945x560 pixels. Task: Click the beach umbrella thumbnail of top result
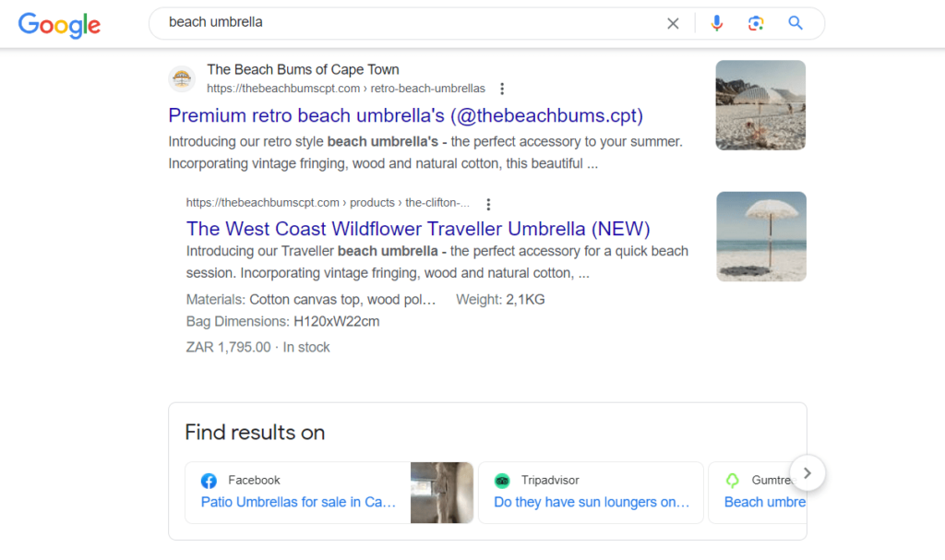760,104
